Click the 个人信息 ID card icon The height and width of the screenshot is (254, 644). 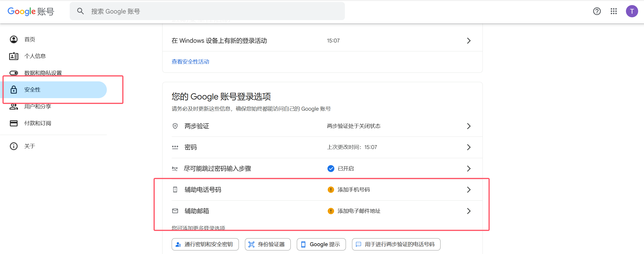(x=14, y=56)
